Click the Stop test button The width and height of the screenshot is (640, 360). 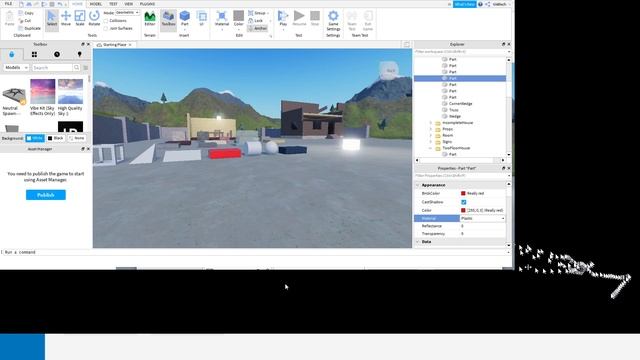315,18
